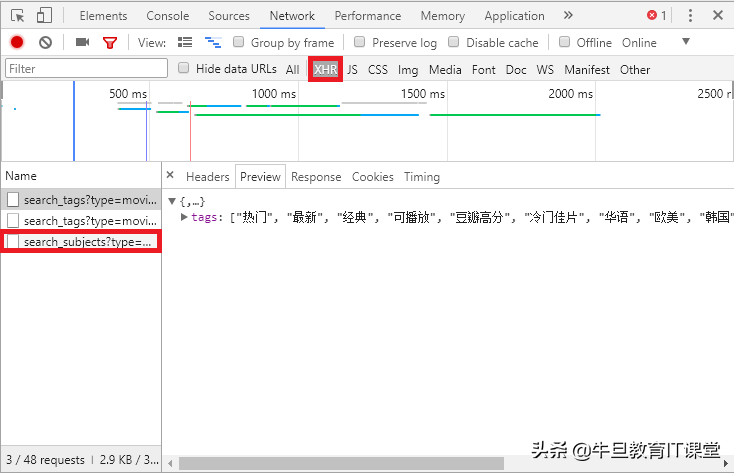Filter requests by CSS
The height and width of the screenshot is (473, 734).
pos(377,69)
